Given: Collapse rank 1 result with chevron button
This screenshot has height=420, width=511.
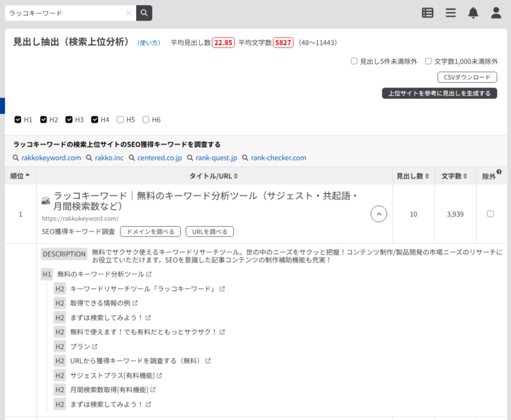Looking at the screenshot, I should (x=379, y=214).
